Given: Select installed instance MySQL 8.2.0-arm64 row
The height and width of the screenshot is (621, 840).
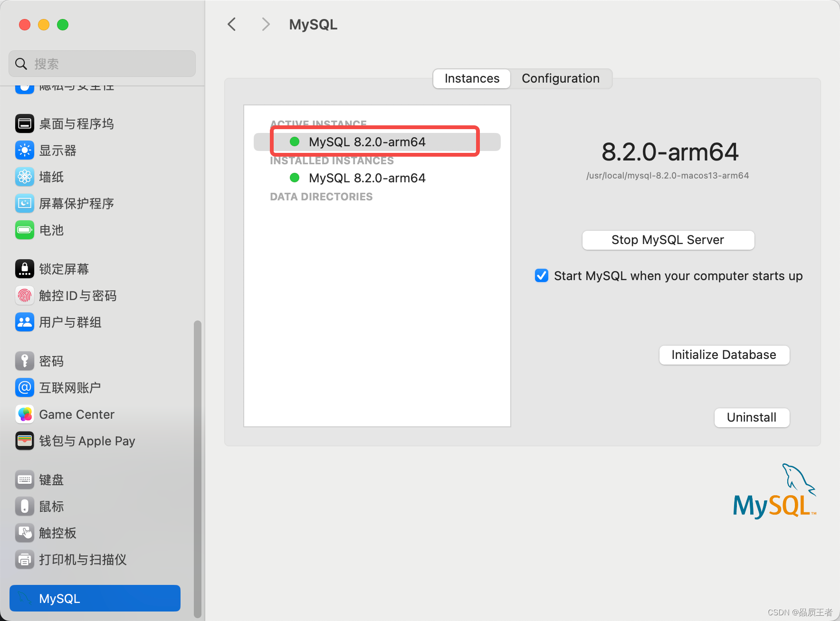Looking at the screenshot, I should tap(377, 178).
